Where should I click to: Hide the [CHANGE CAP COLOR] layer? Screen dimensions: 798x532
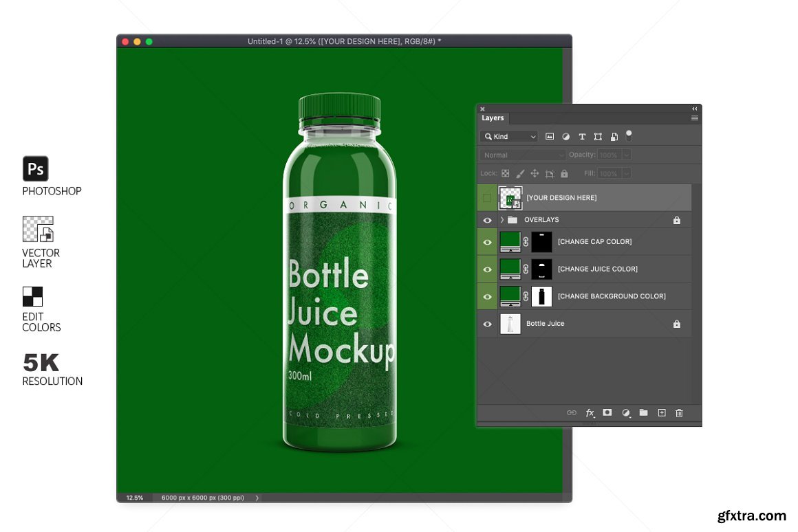tap(487, 242)
